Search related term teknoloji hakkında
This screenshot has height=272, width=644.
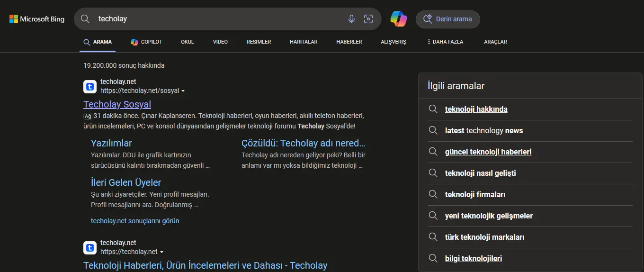click(476, 109)
